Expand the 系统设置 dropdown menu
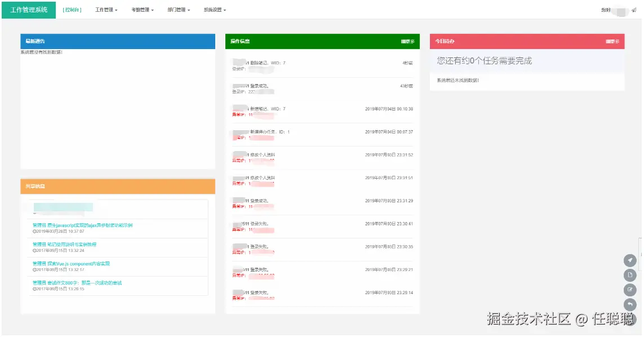The height and width of the screenshot is (337, 644). point(215,10)
